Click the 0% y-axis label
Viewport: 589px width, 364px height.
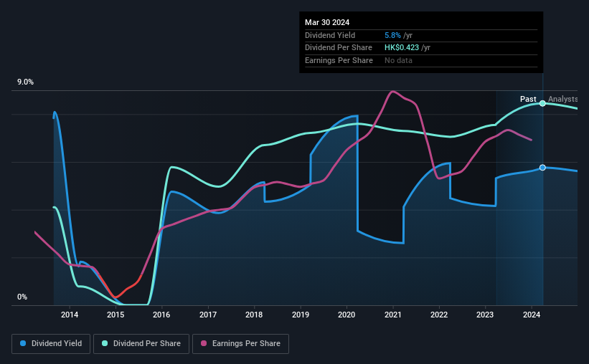22,297
